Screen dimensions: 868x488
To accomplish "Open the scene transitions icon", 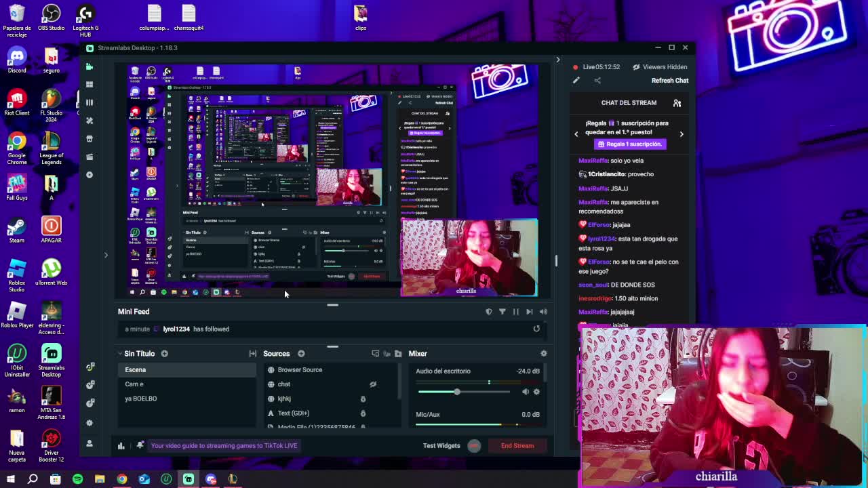I will tap(253, 353).
